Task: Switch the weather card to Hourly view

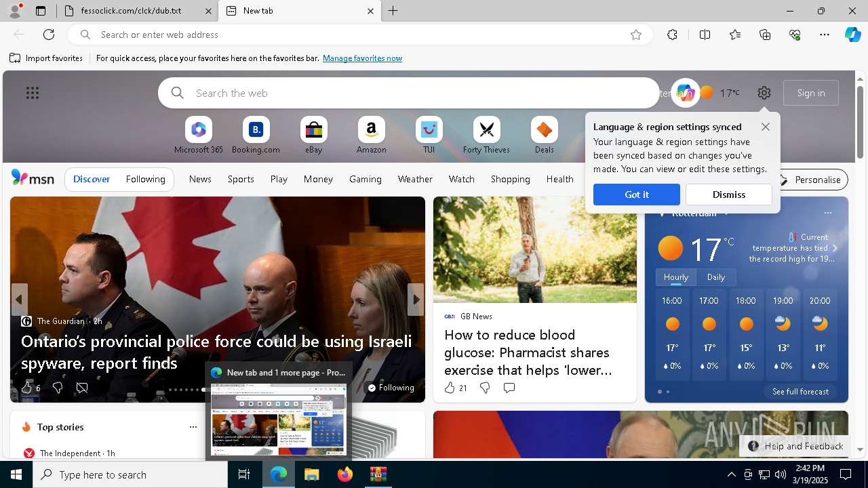Action: click(675, 277)
